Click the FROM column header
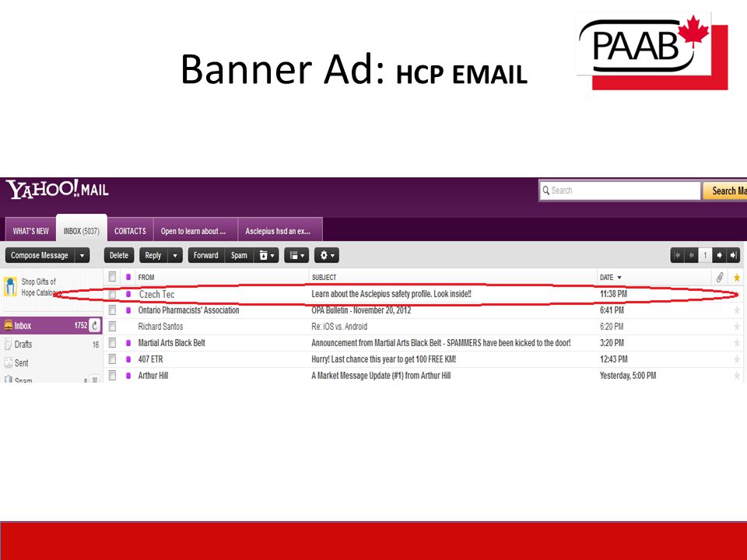 pyautogui.click(x=146, y=277)
